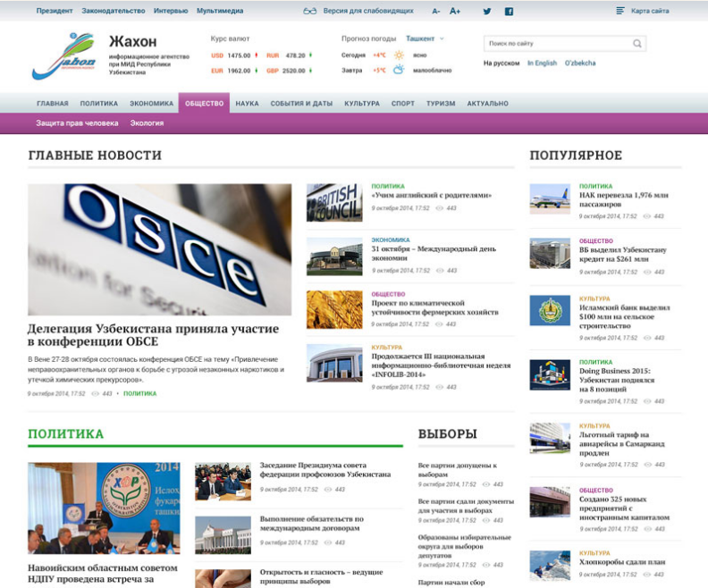Open Заседание Президиума совета федерации article
This screenshot has width=708, height=588.
tap(325, 469)
